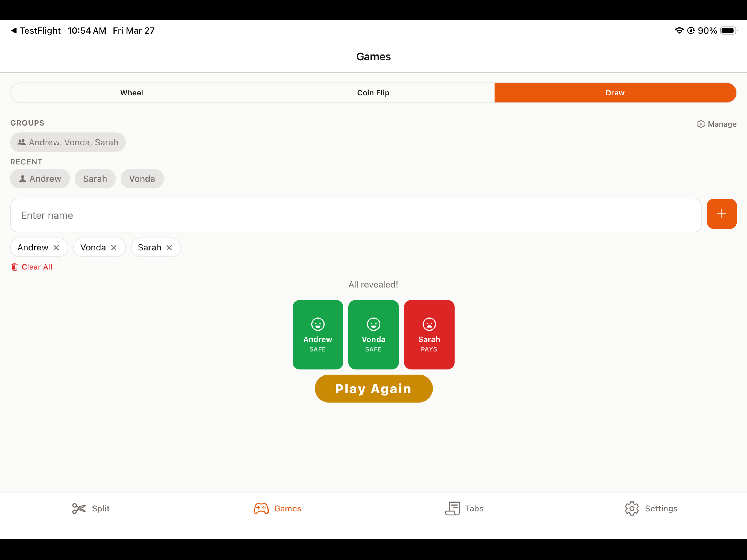Tap the orange plus add button
Viewport: 747px width, 560px height.
coord(721,214)
